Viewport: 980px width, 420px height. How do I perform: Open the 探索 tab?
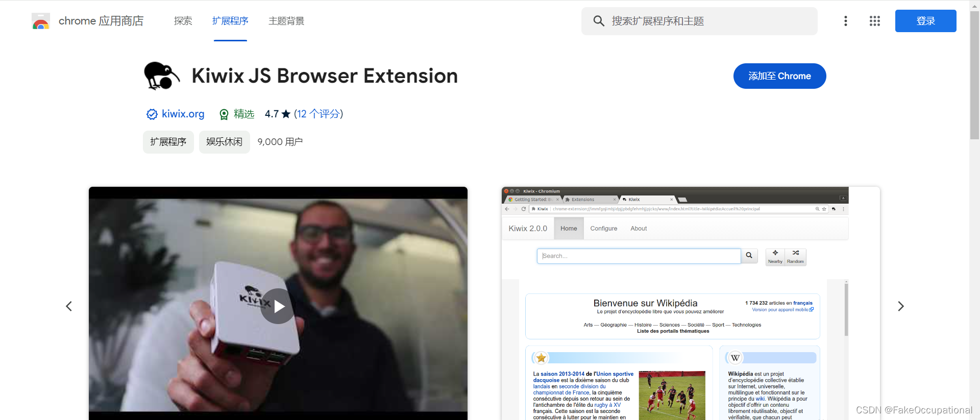(183, 21)
